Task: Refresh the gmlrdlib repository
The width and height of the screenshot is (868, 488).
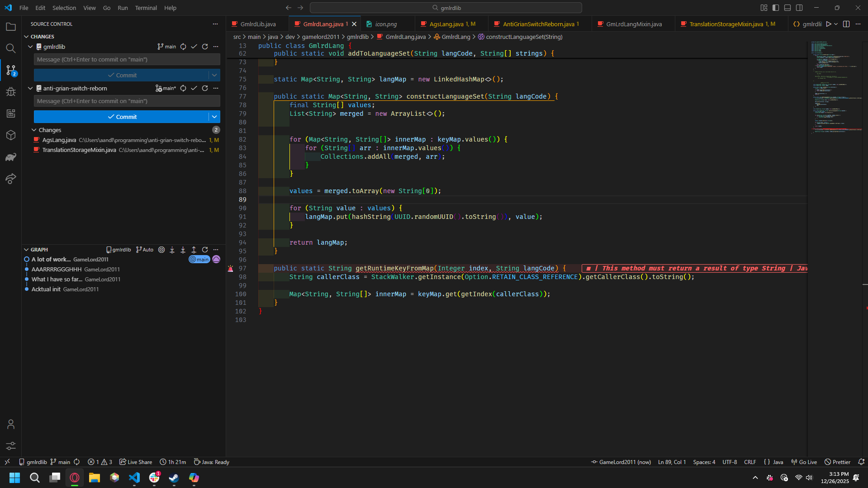Action: [x=205, y=47]
